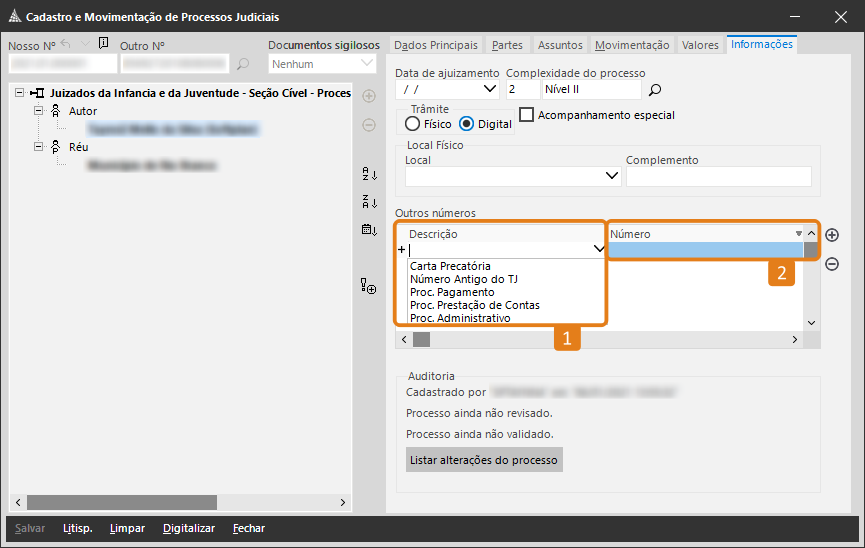
Task: Select the Digital radio button
Action: click(467, 124)
